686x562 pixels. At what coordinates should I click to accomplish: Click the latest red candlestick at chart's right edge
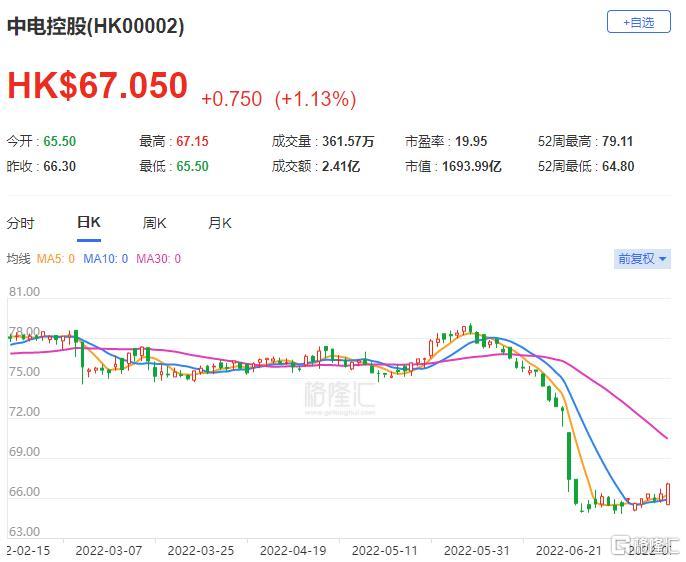pos(668,494)
